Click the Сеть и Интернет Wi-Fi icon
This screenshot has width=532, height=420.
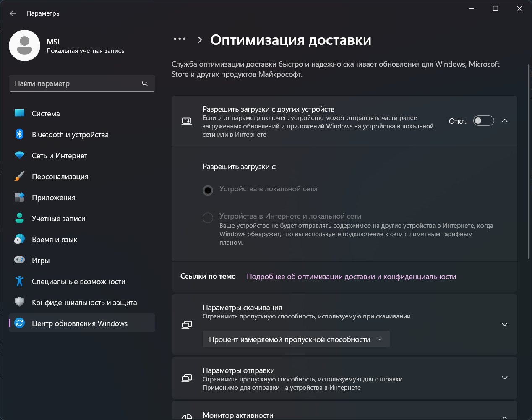click(x=19, y=155)
